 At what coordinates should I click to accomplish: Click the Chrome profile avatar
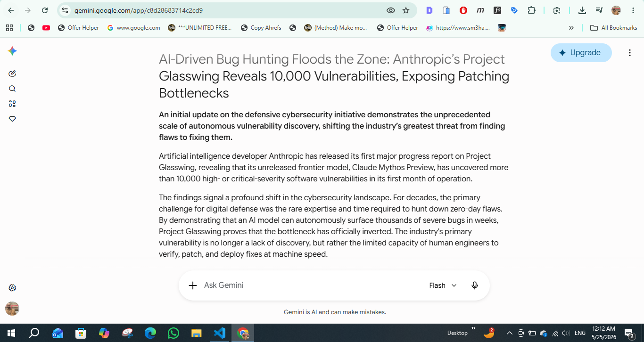coord(616,10)
